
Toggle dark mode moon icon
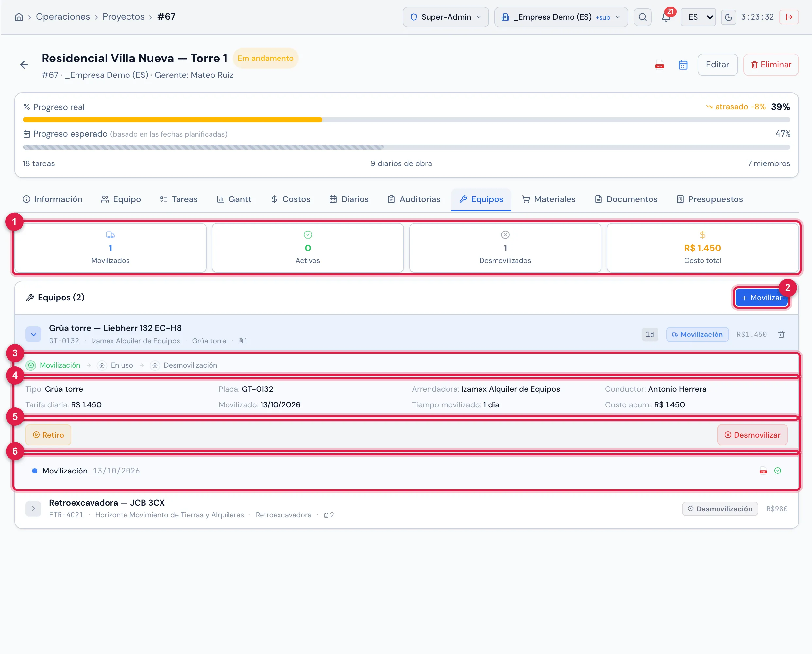(728, 17)
